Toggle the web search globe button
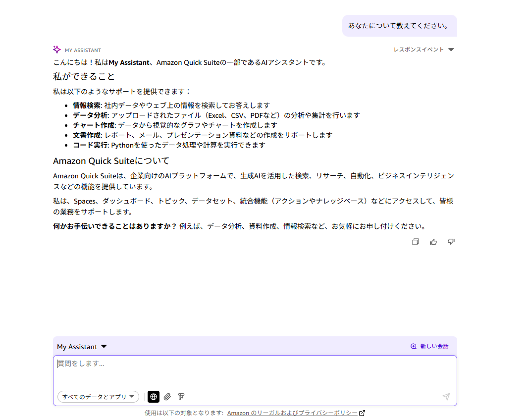This screenshot has width=528, height=420. click(x=154, y=397)
